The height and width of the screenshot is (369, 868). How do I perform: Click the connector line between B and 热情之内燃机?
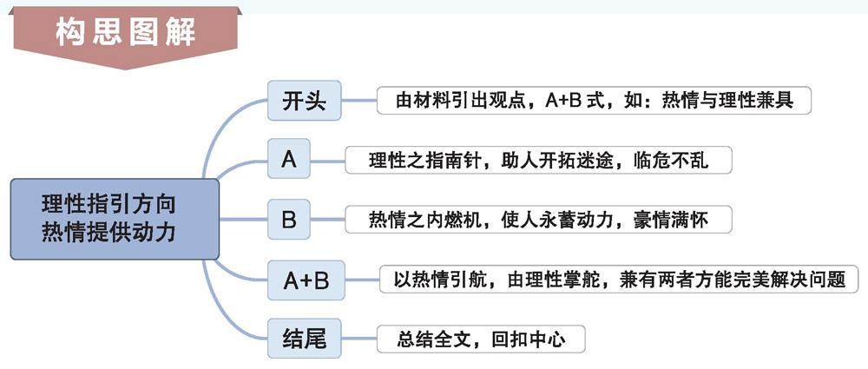[x=327, y=220]
